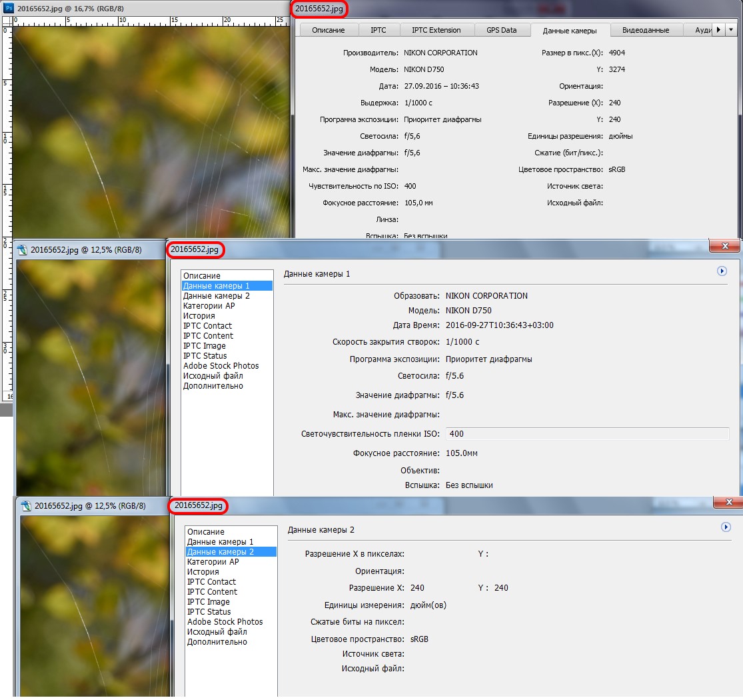The width and height of the screenshot is (743, 700).
Task: Click the Photoshop Ps icon in the title bar
Action: 9,8
